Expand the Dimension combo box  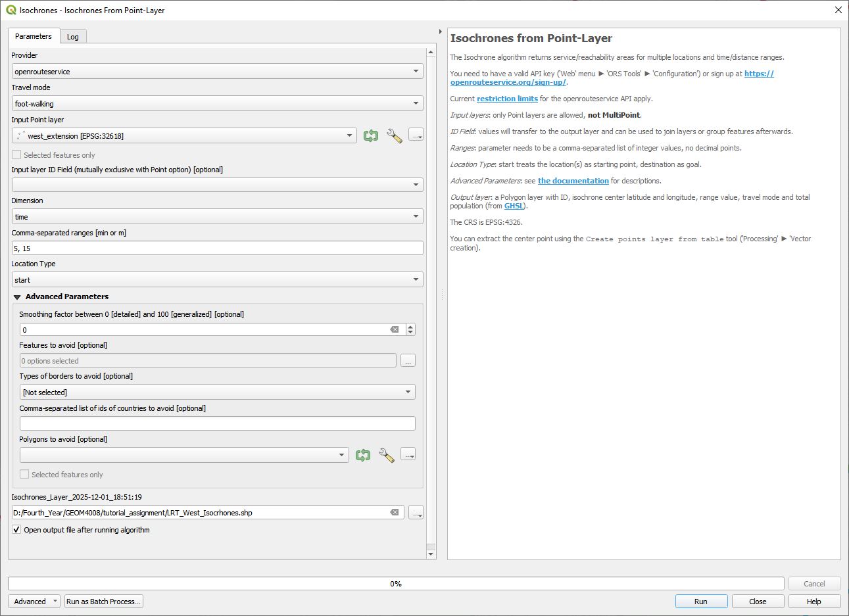217,217
